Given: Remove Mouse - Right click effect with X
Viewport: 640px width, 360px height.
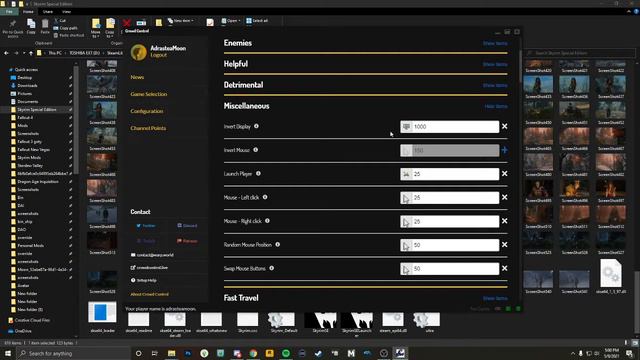Looking at the screenshot, I should (x=504, y=221).
